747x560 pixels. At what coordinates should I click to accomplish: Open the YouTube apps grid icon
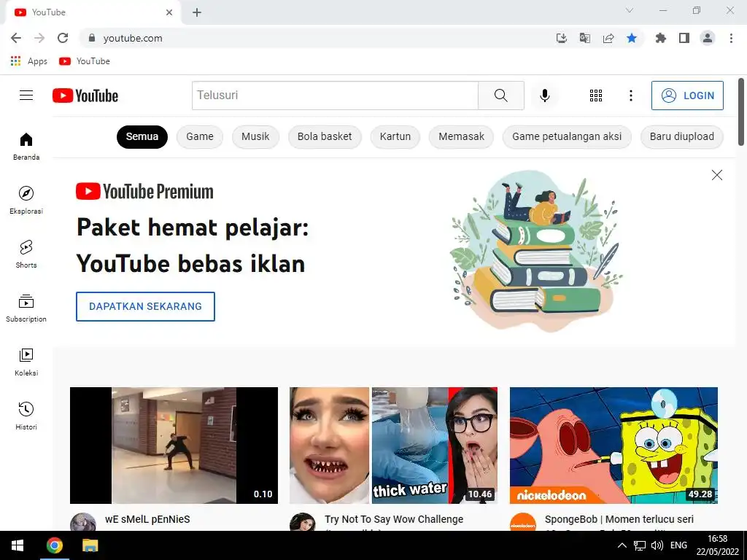click(595, 96)
